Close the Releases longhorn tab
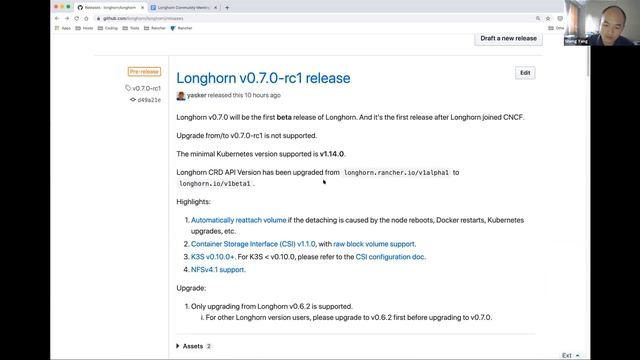 click(x=142, y=7)
